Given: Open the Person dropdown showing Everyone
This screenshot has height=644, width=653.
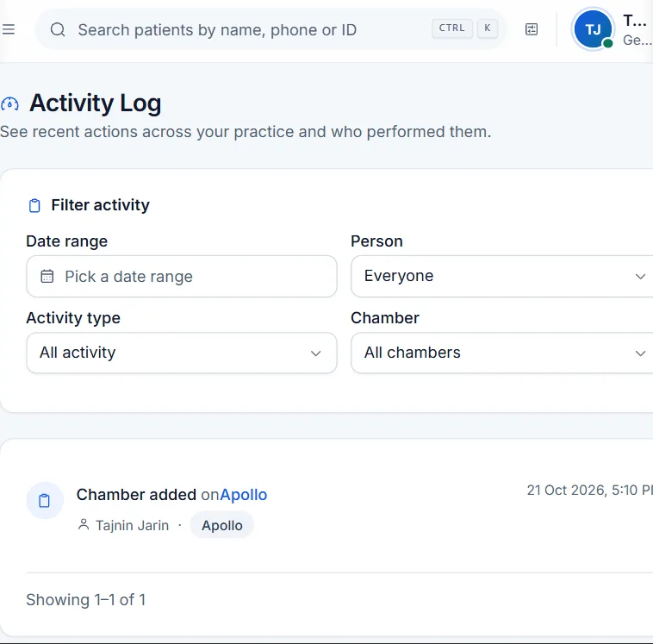Looking at the screenshot, I should [502, 277].
